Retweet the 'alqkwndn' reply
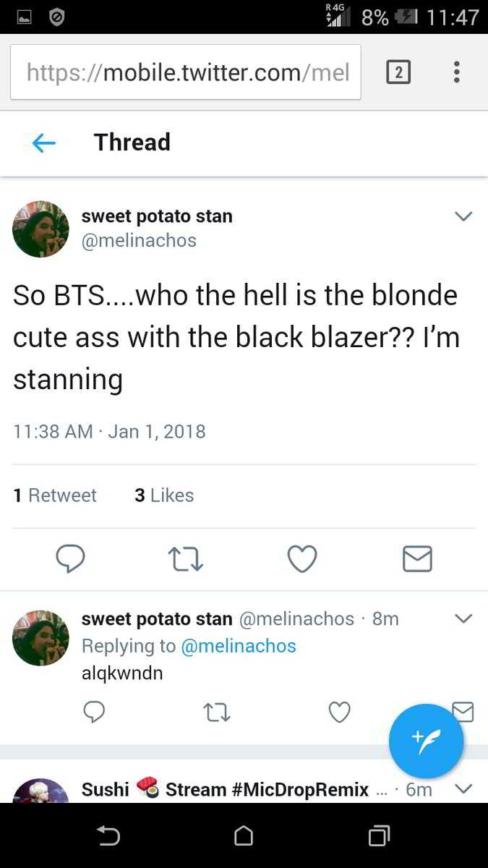488x868 pixels. [217, 712]
